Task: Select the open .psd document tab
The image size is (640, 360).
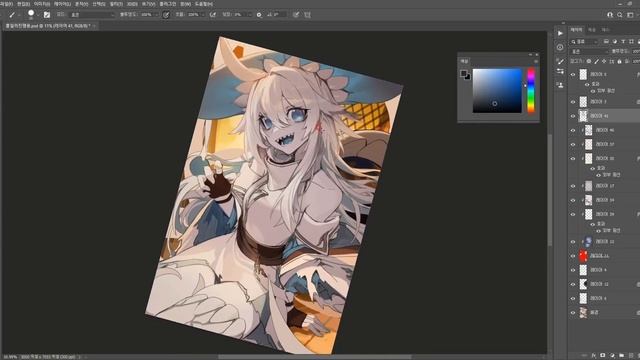Action: 48,26
